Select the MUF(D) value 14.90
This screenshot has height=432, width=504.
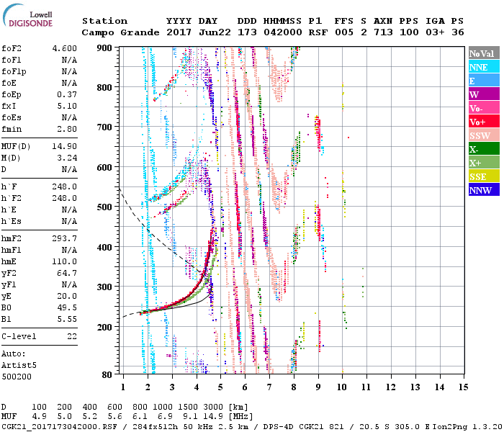pyautogui.click(x=64, y=146)
